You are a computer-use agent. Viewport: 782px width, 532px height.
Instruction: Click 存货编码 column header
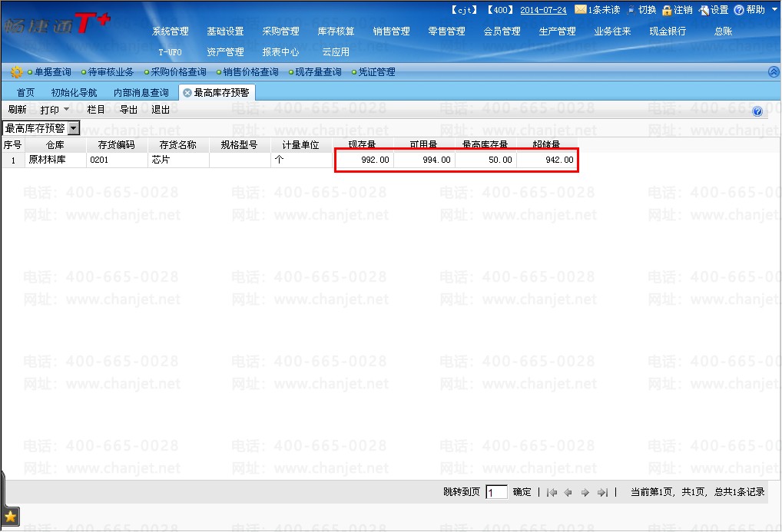[117, 145]
